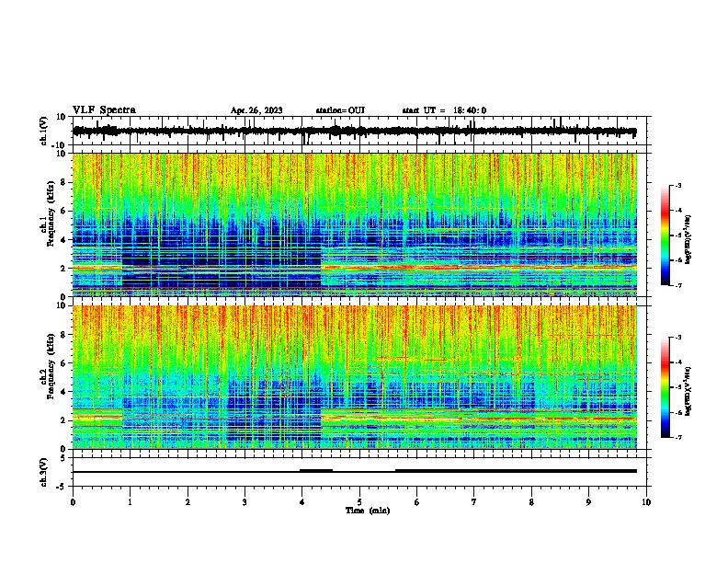Click the ch.1 colorbar log(PSD) label
This screenshot has height=563, width=728.
688,240
